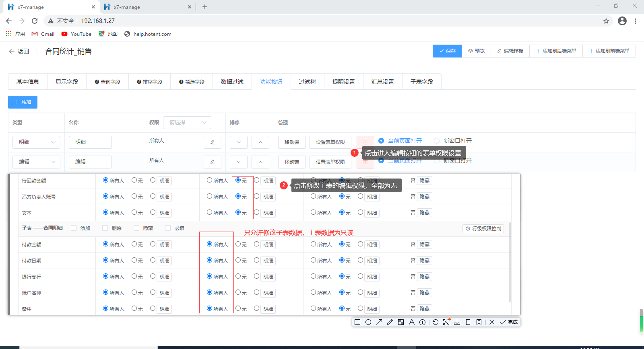Viewport: 644px width, 349px height.
Task: Switch to the 数据过滤 tab
Action: point(232,82)
